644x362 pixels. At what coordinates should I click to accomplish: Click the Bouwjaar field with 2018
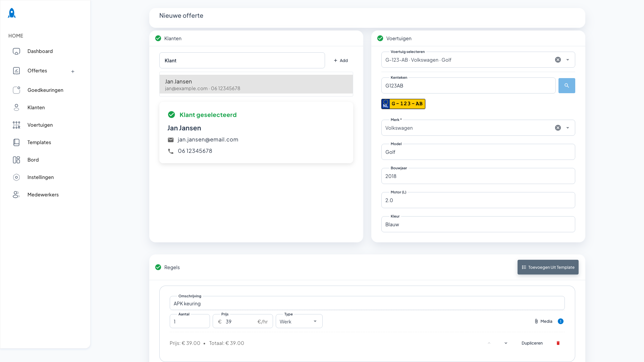pyautogui.click(x=478, y=176)
